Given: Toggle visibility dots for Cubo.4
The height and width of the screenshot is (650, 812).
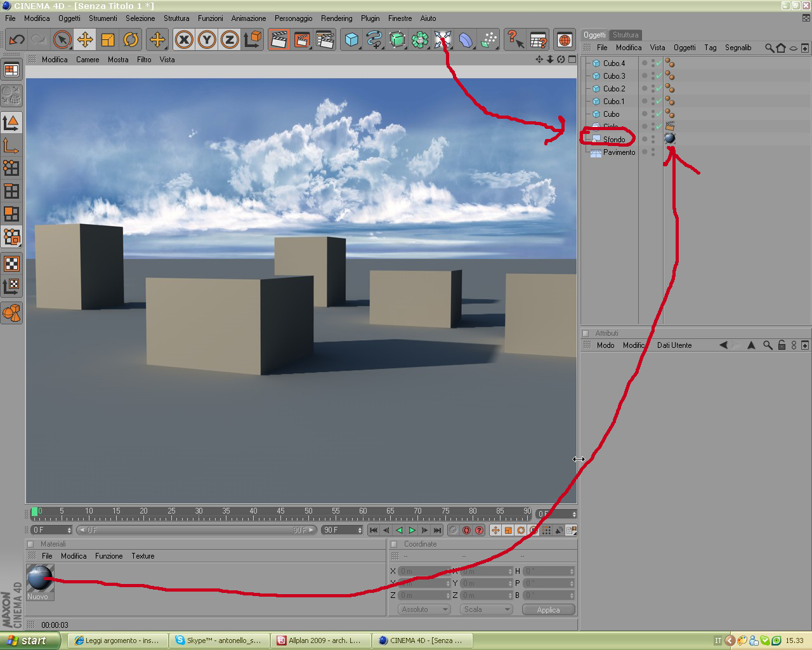Looking at the screenshot, I should (x=653, y=63).
